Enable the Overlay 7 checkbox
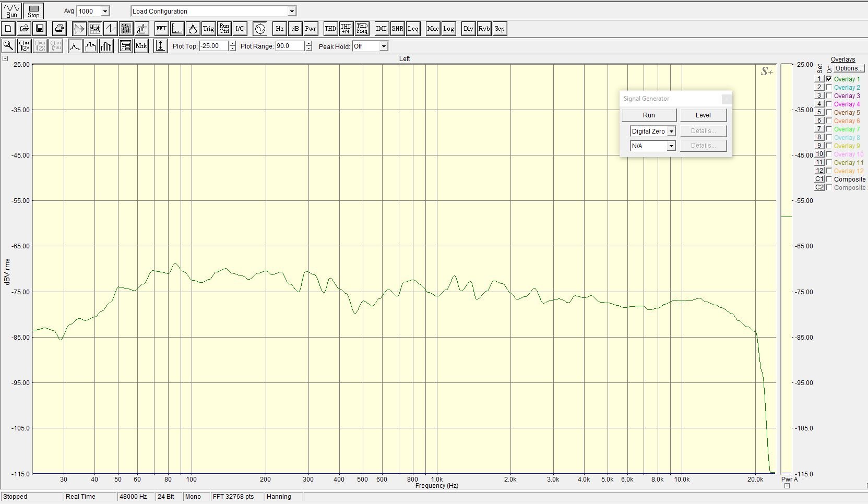 829,129
